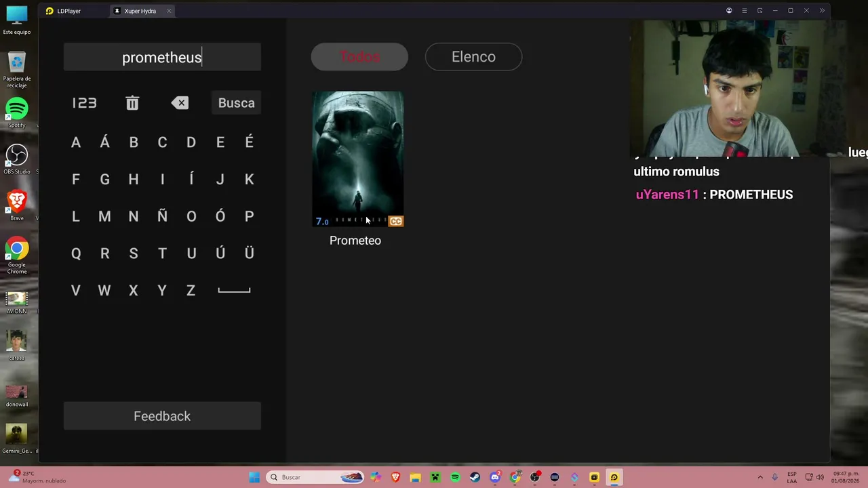Tap the B key on the on-screen keyboard
Viewport: 868px width, 488px height.
coord(134,142)
